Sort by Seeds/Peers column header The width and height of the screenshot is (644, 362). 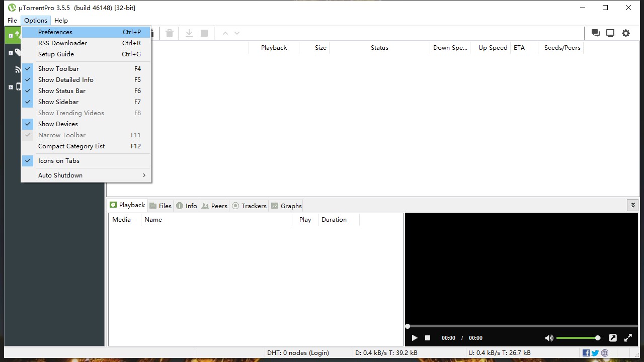click(x=560, y=48)
